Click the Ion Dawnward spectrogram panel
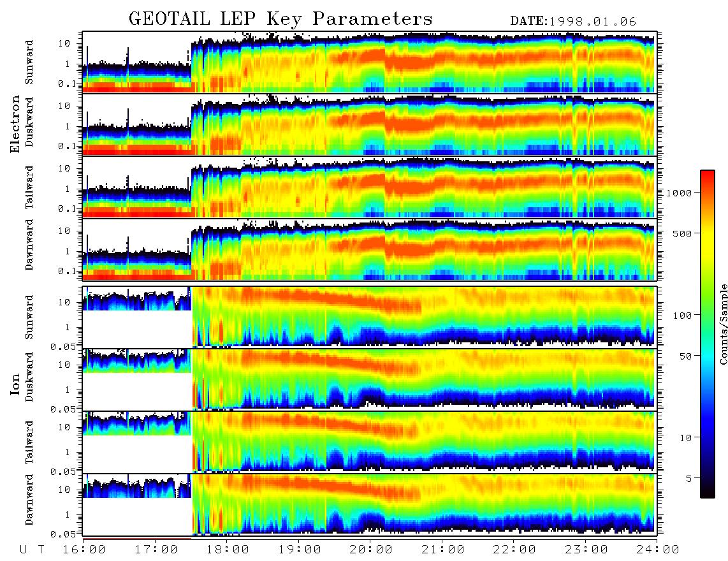Image resolution: width=728 pixels, height=561 pixels. (x=370, y=505)
